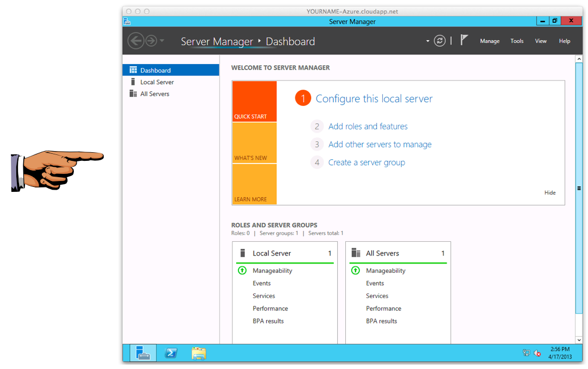Image resolution: width=588 pixels, height=369 pixels.
Task: Open the Notifications flag
Action: click(x=464, y=40)
